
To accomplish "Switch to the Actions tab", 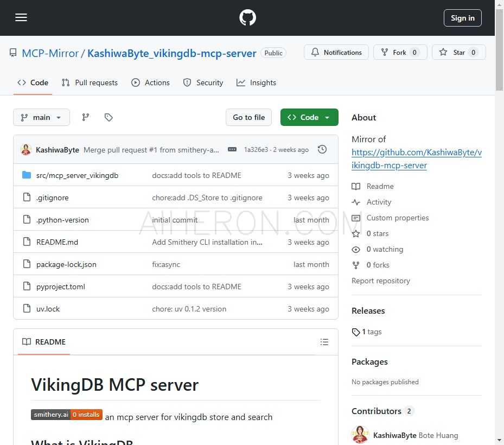I will pos(150,82).
